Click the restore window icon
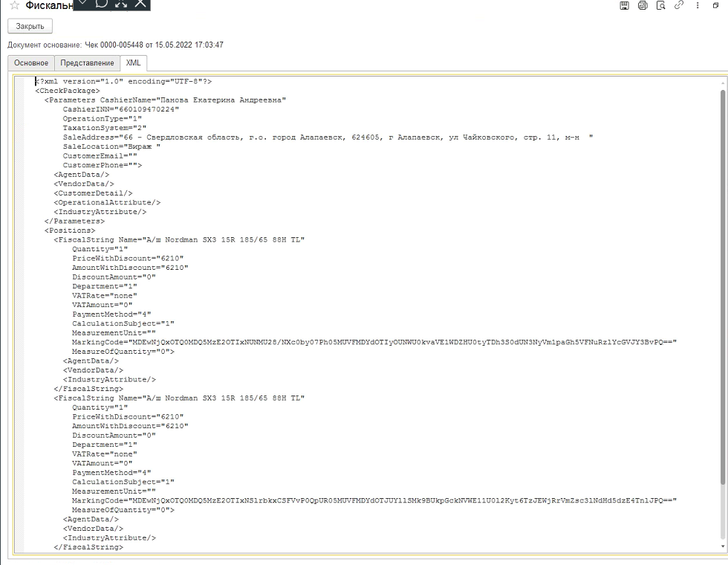This screenshot has width=728, height=565. click(716, 6)
